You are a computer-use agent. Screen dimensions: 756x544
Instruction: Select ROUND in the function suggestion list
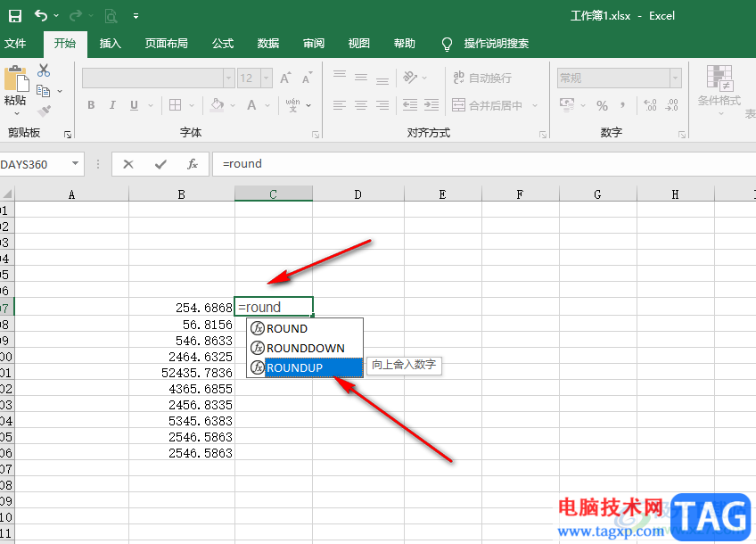point(305,328)
